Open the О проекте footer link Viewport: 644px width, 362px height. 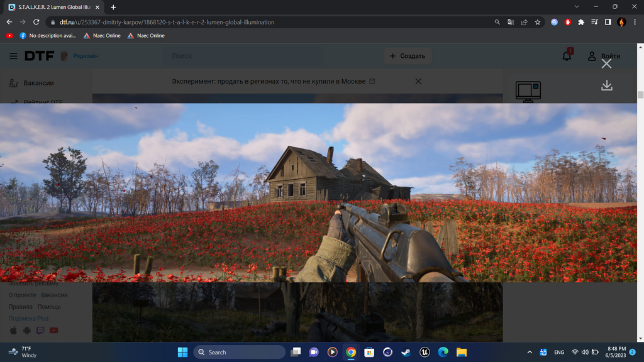click(x=22, y=295)
